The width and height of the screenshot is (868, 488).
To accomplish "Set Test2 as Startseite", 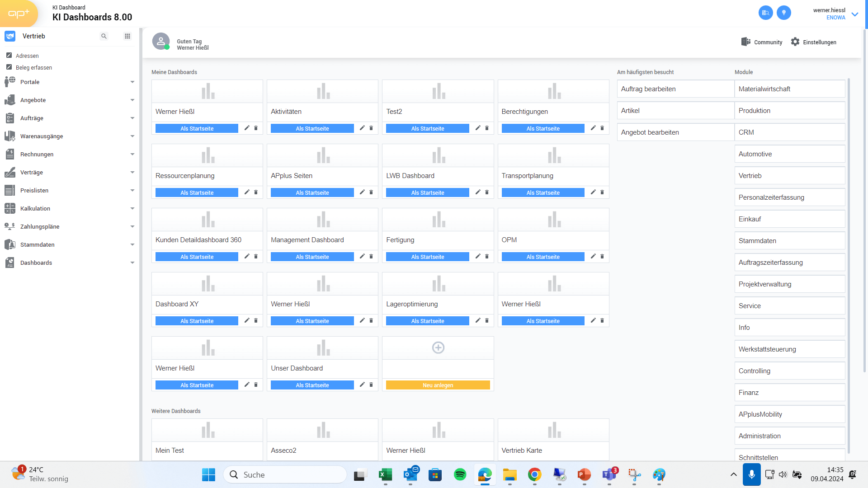I will click(x=427, y=128).
